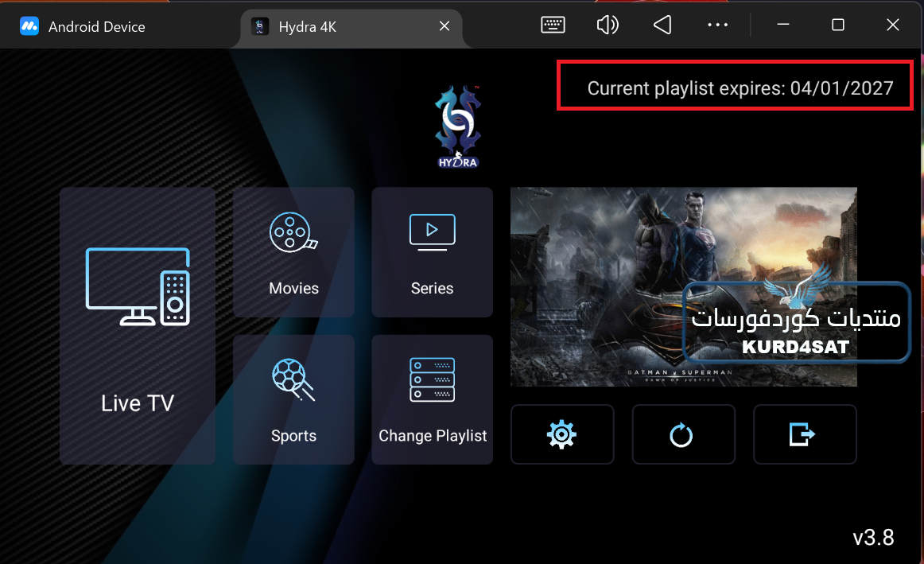This screenshot has height=564, width=924.
Task: Open settings with the gear icon
Action: [562, 434]
